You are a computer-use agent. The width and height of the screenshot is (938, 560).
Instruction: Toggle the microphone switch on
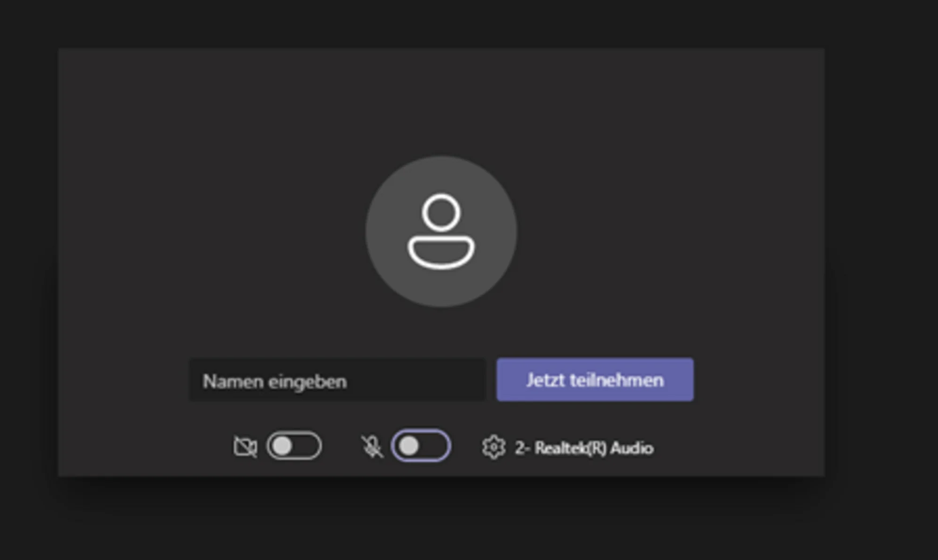pyautogui.click(x=421, y=446)
